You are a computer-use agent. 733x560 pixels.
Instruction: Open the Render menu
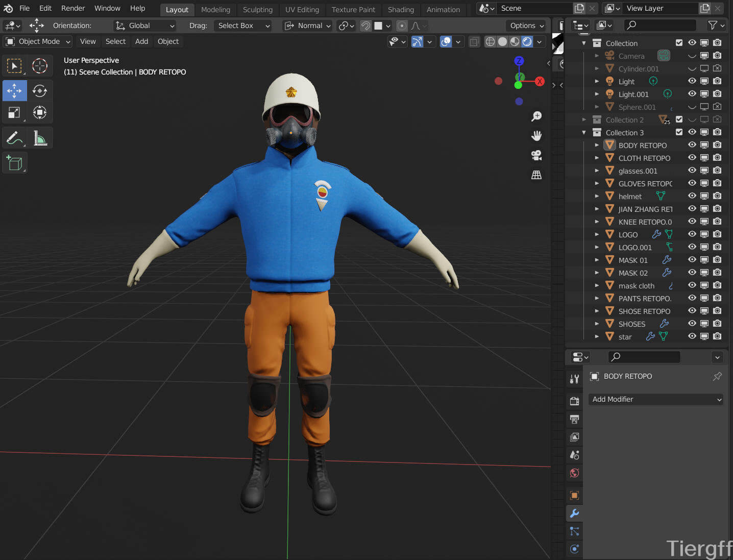[x=73, y=8]
